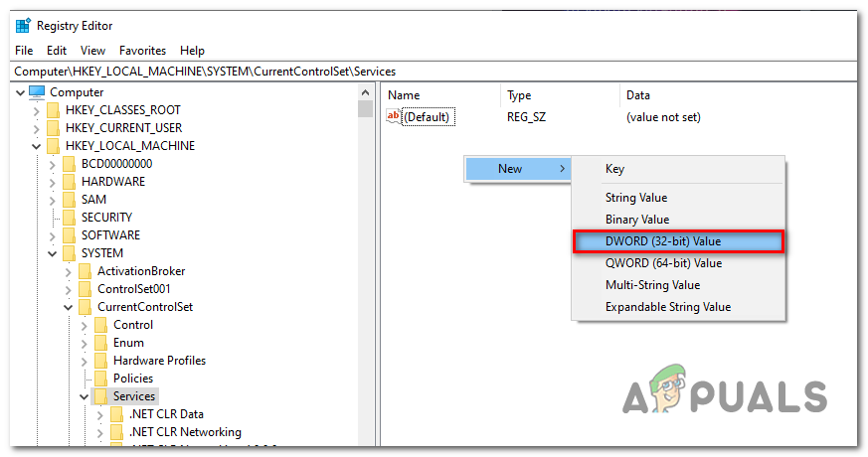Select the (Default) value entry
Screen dimensions: 868x457
pos(428,117)
